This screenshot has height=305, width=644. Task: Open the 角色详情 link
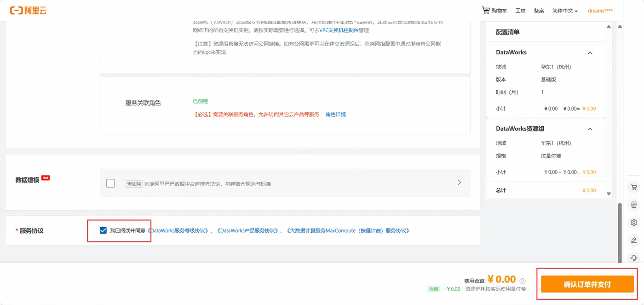pos(336,114)
